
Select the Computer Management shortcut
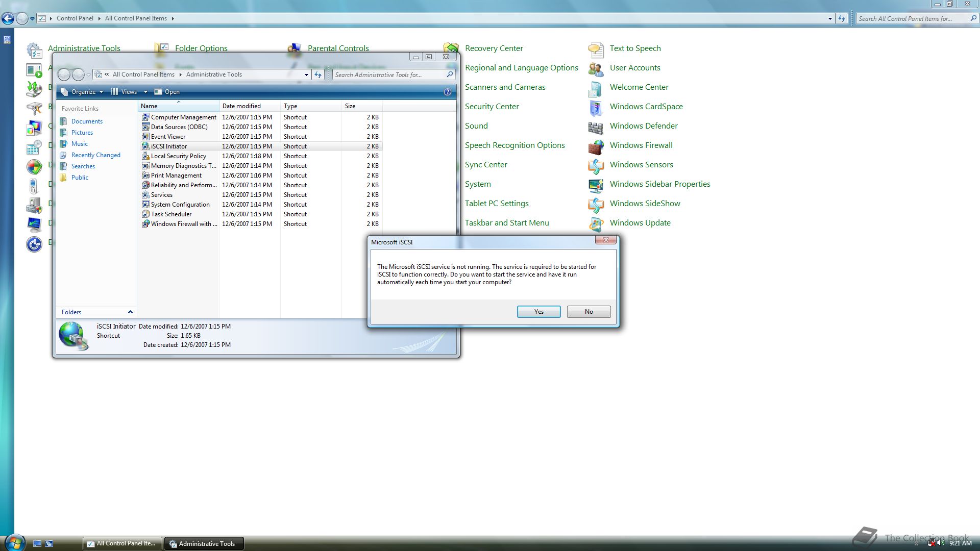[x=179, y=117]
